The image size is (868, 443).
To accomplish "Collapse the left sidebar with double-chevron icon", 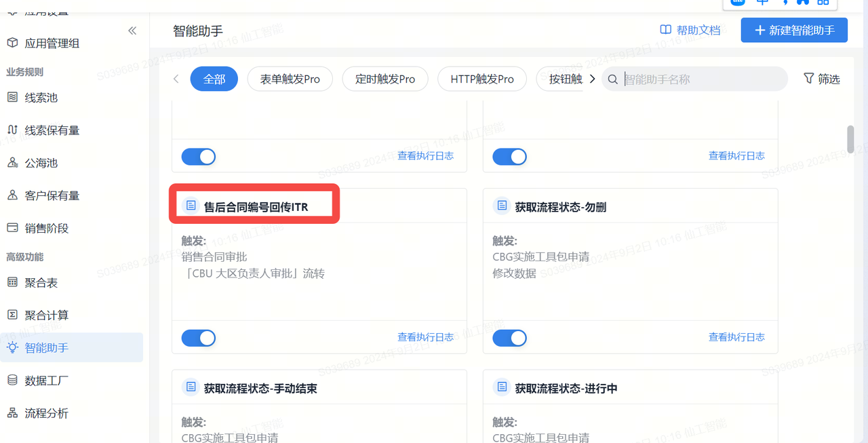I will [x=132, y=31].
